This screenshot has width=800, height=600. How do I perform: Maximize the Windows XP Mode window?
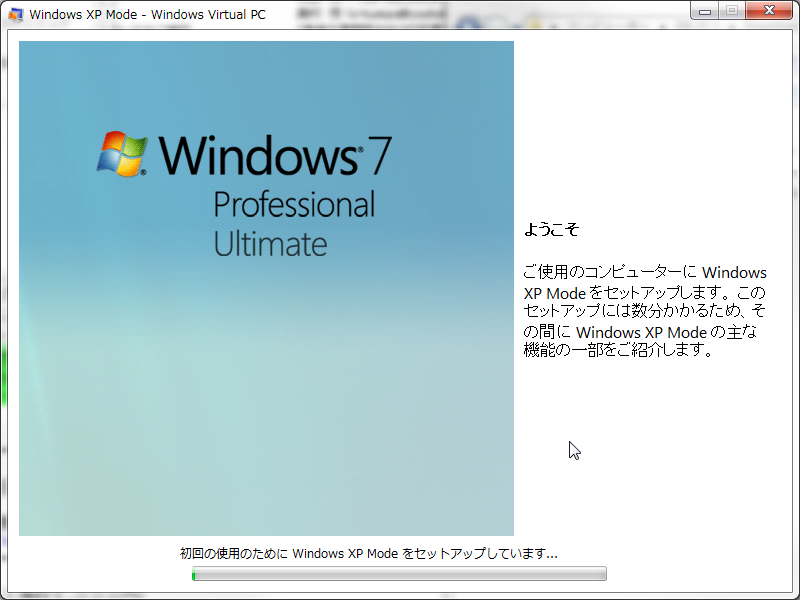coord(732,11)
